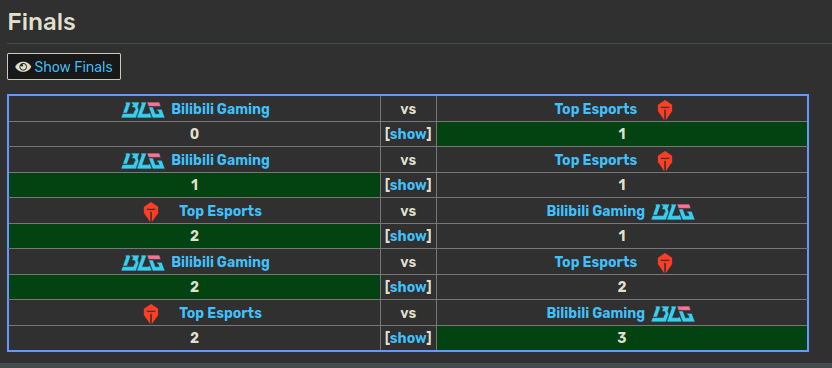
Task: Click Top Esports logo in fourth match row
Action: point(665,262)
